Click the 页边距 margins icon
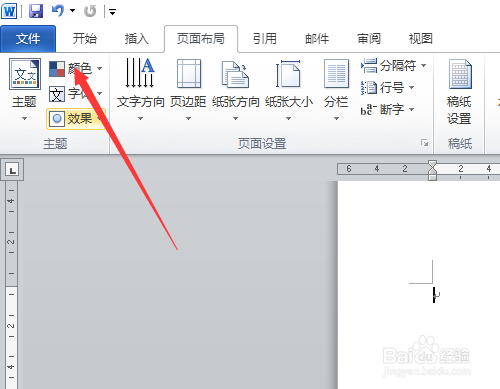This screenshot has height=389, width=500. 189,73
